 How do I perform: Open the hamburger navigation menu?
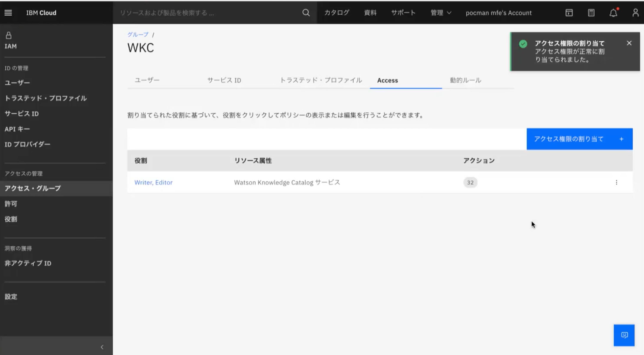click(x=8, y=13)
